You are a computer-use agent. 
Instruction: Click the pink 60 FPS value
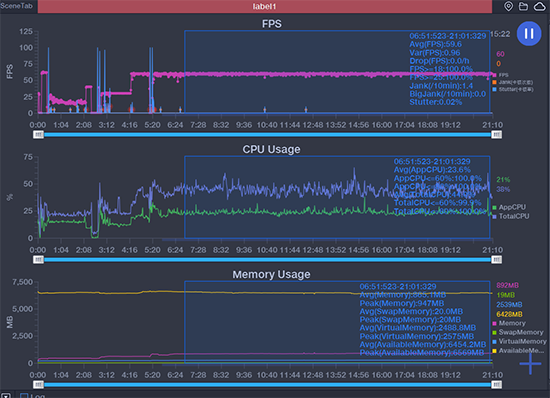500,54
